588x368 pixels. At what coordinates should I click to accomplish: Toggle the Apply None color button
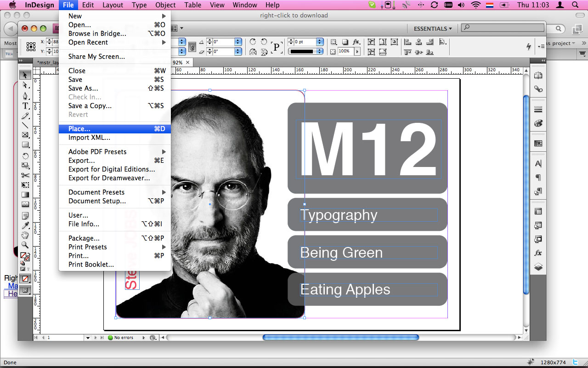click(25, 279)
